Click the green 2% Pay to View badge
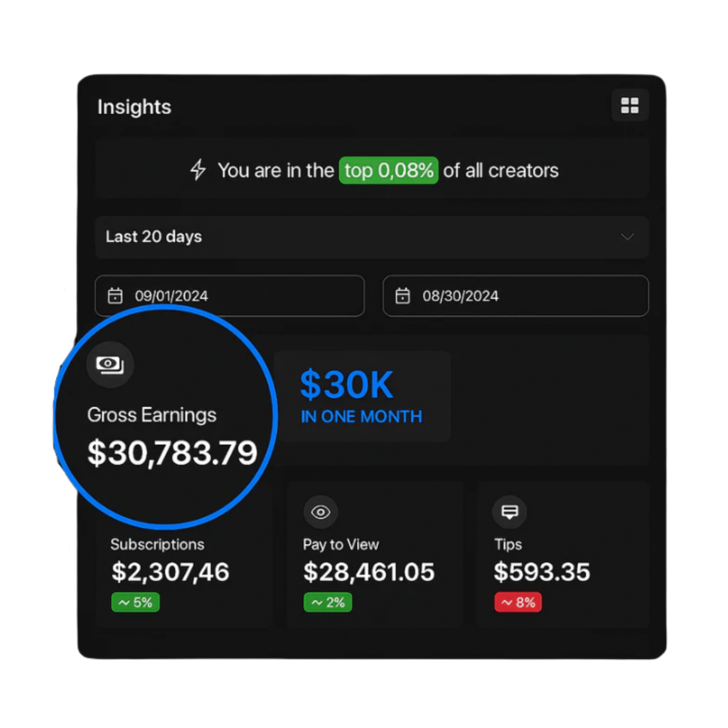Viewport: 728px width, 728px height. [328, 602]
